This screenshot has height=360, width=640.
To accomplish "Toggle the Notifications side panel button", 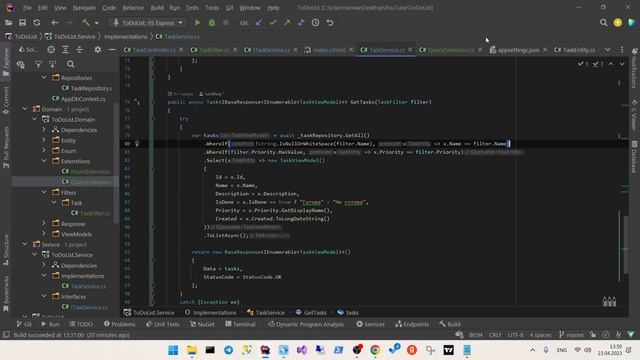I will (x=634, y=68).
